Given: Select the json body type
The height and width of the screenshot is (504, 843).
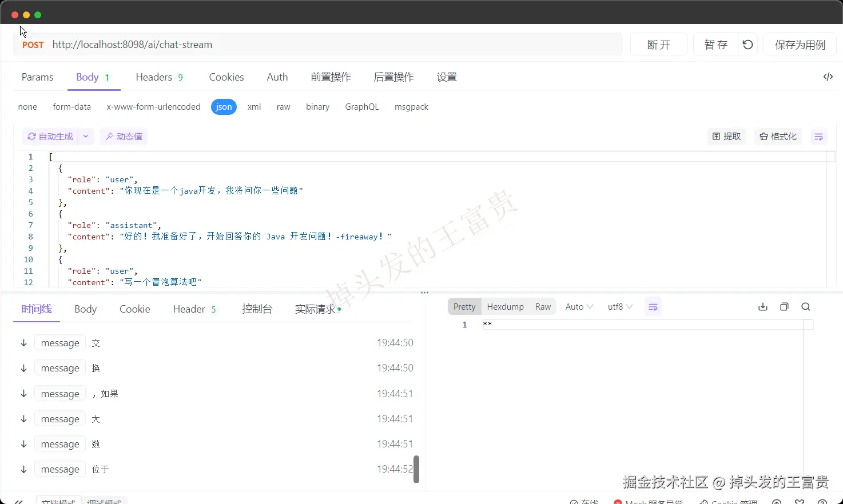Looking at the screenshot, I should click(x=224, y=107).
